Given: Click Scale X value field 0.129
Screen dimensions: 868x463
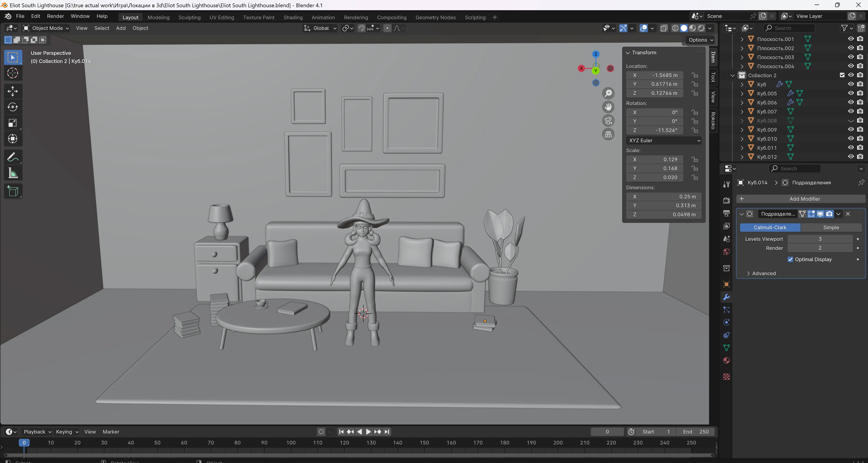Looking at the screenshot, I should tap(654, 159).
